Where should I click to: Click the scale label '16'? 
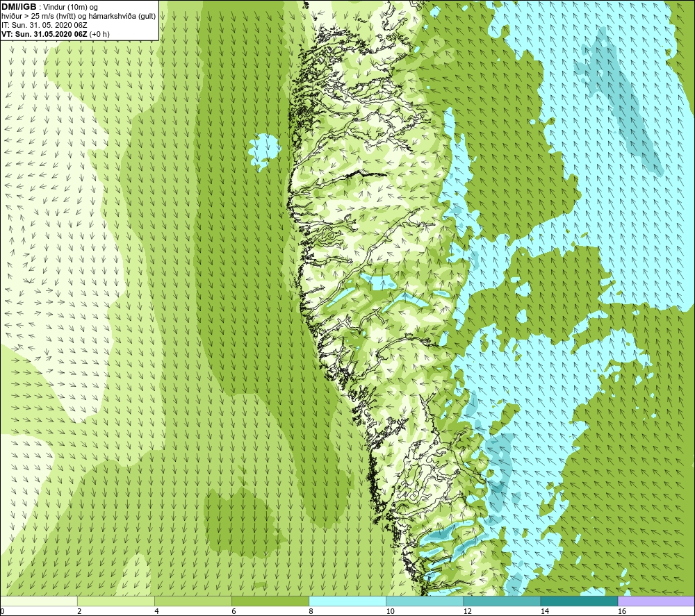(x=621, y=611)
